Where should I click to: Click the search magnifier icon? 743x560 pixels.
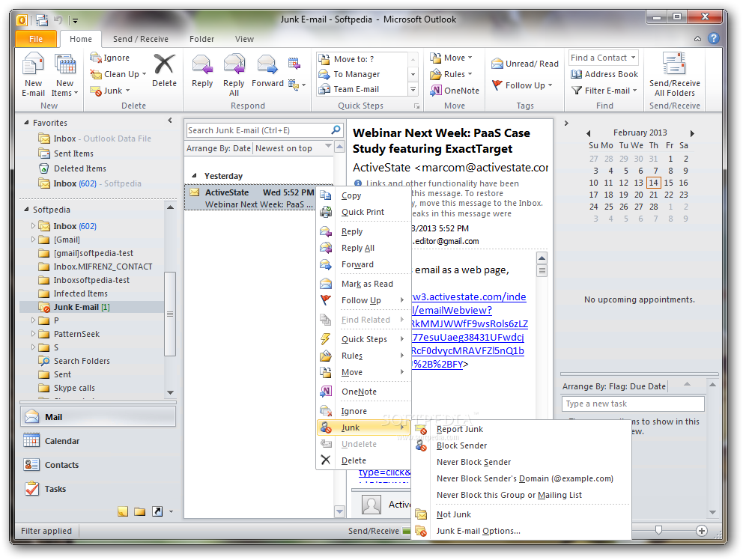click(336, 130)
